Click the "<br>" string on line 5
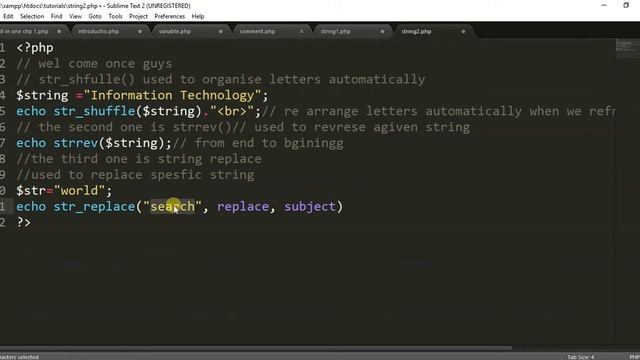 click(232, 111)
